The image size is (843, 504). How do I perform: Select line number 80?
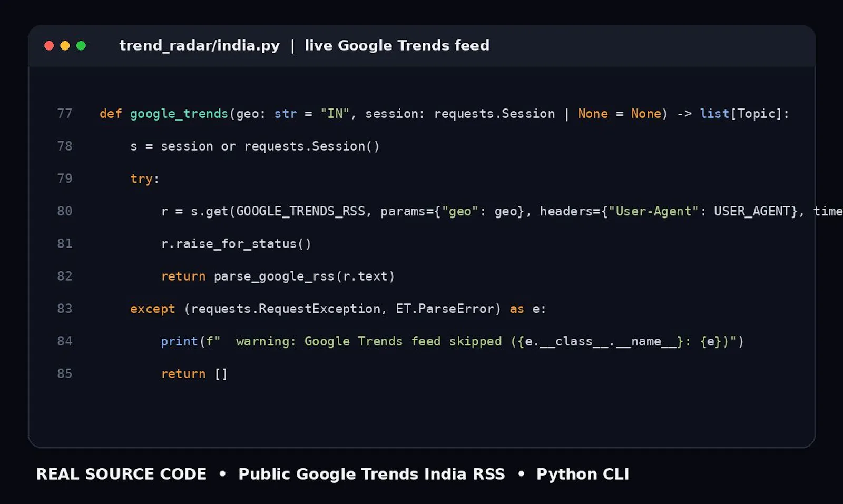(x=65, y=211)
